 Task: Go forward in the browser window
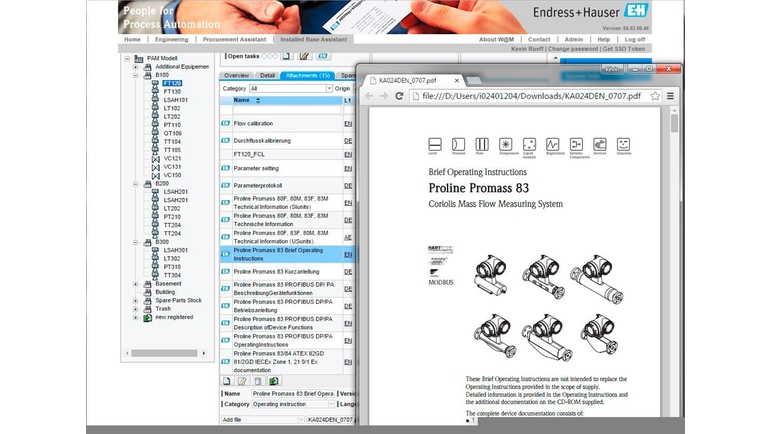[384, 96]
